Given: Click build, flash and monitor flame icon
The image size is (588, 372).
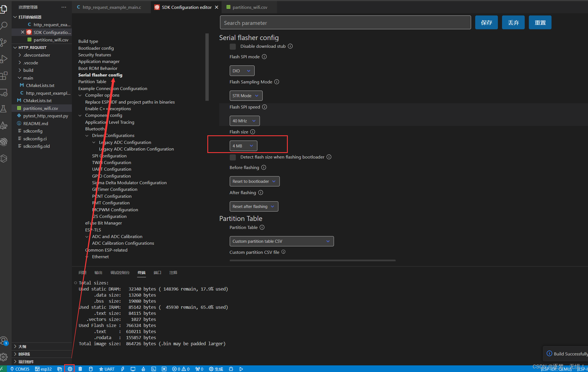Looking at the screenshot, I should coord(143,369).
